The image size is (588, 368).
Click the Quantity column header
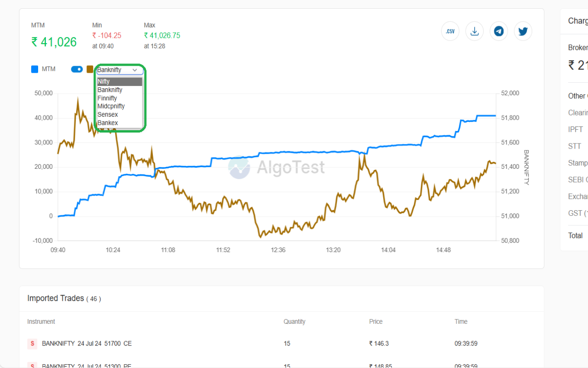point(294,322)
